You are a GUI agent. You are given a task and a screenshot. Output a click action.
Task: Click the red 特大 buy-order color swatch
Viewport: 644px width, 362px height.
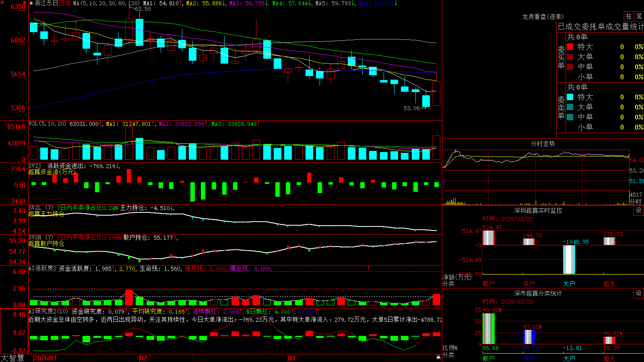[570, 47]
